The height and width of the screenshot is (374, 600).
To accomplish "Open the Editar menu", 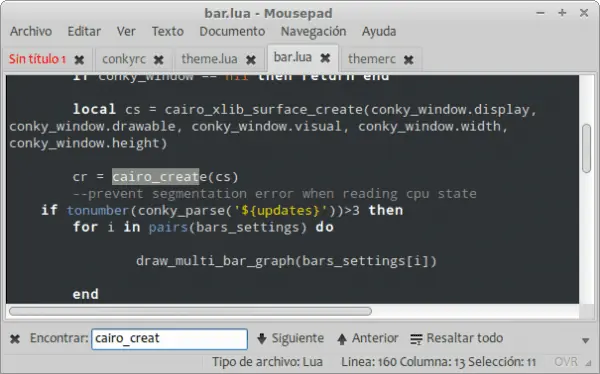I will (84, 31).
